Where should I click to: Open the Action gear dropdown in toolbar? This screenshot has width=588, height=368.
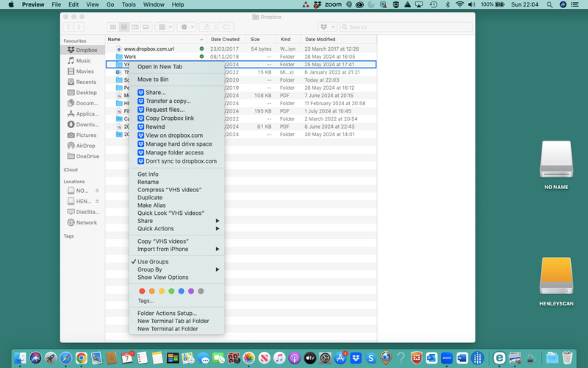[x=187, y=27]
